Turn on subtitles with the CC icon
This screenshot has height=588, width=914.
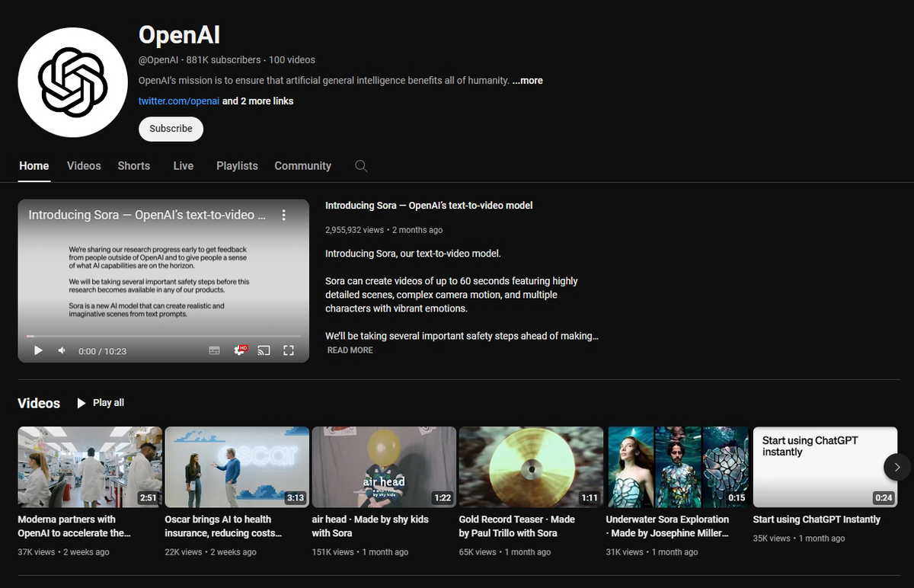(214, 350)
